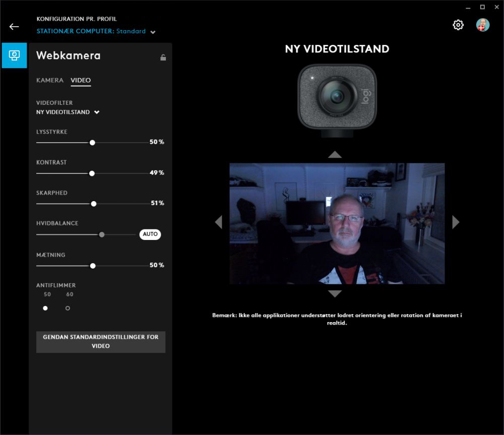The image size is (504, 435).
Task: Toggle the AUTO white balance button
Action: 150,234
